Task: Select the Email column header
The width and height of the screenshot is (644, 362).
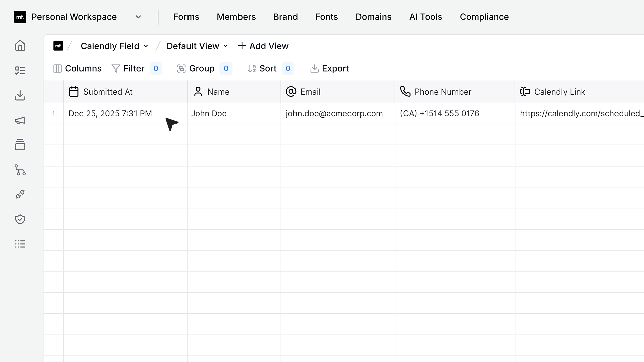Action: click(338, 92)
